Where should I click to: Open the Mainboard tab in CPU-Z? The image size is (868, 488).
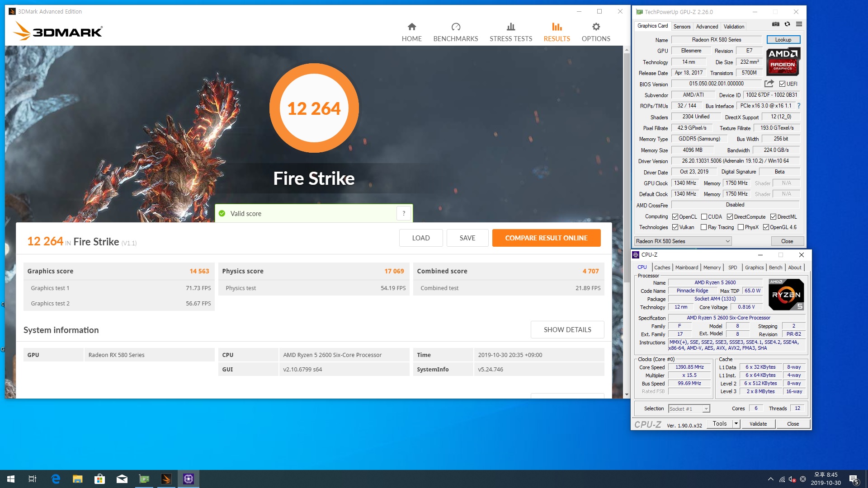[686, 267]
